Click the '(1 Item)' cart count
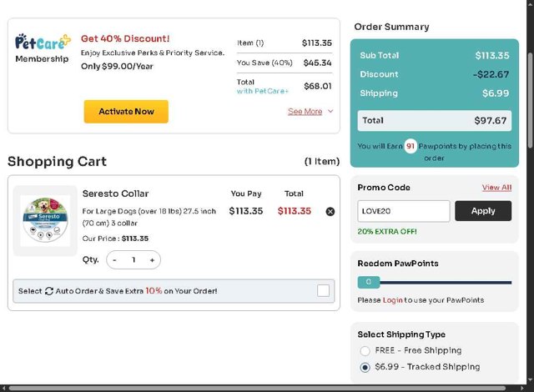This screenshot has width=534, height=392. pyautogui.click(x=322, y=161)
